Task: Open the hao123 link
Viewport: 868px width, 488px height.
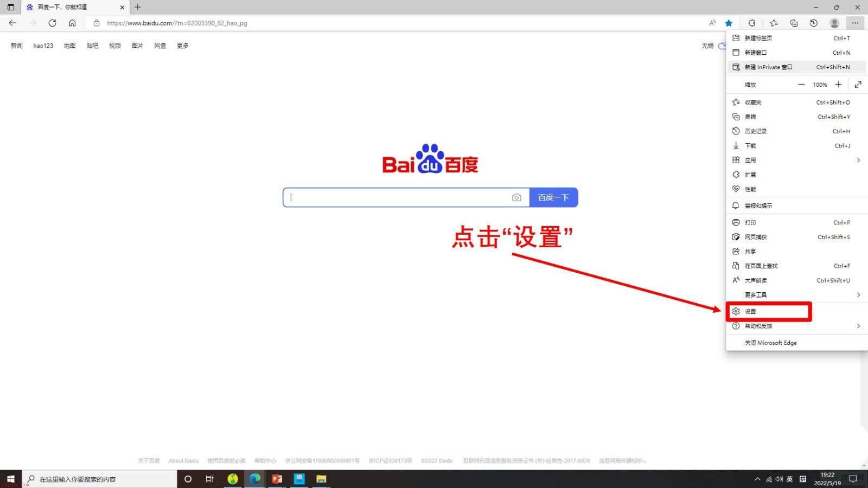Action: (x=43, y=46)
